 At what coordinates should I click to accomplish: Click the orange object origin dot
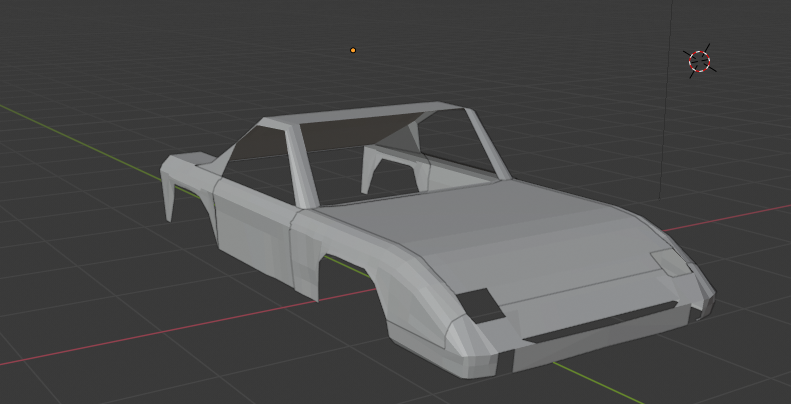(x=353, y=50)
